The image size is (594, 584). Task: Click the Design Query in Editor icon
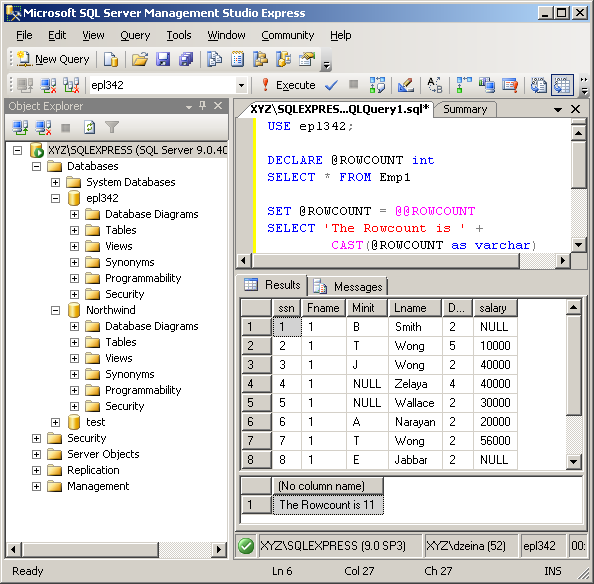[x=406, y=85]
